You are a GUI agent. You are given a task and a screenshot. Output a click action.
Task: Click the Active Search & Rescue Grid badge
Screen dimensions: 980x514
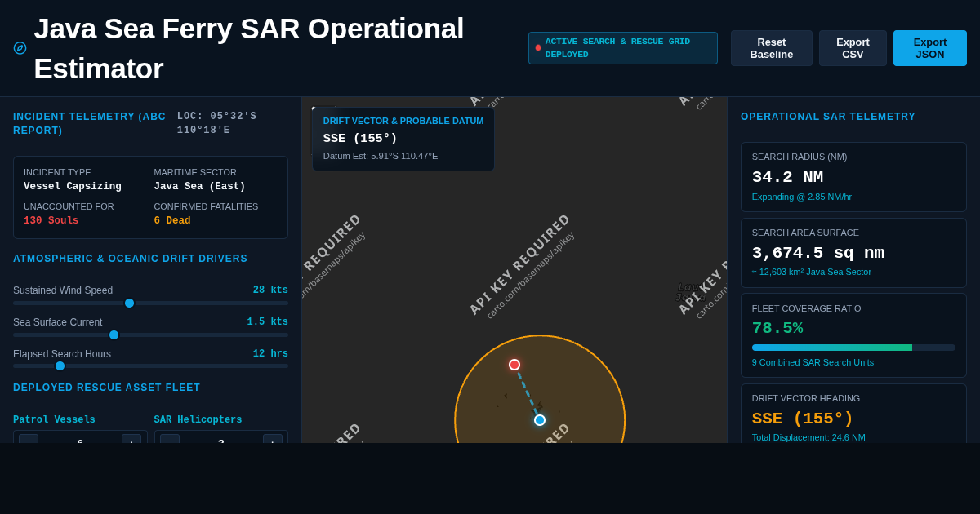[623, 48]
